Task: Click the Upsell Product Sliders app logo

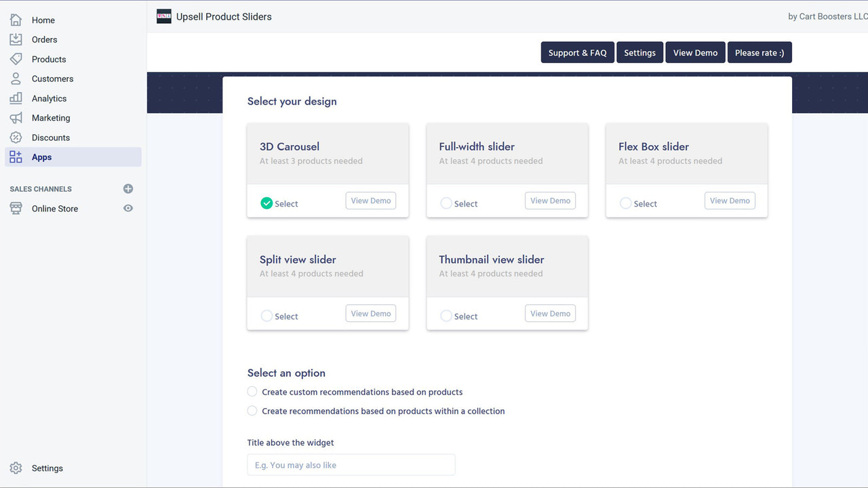Action: tap(163, 16)
